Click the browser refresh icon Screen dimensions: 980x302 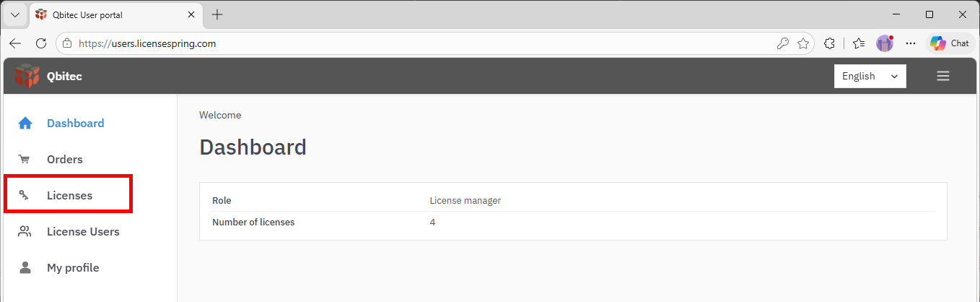click(x=41, y=43)
